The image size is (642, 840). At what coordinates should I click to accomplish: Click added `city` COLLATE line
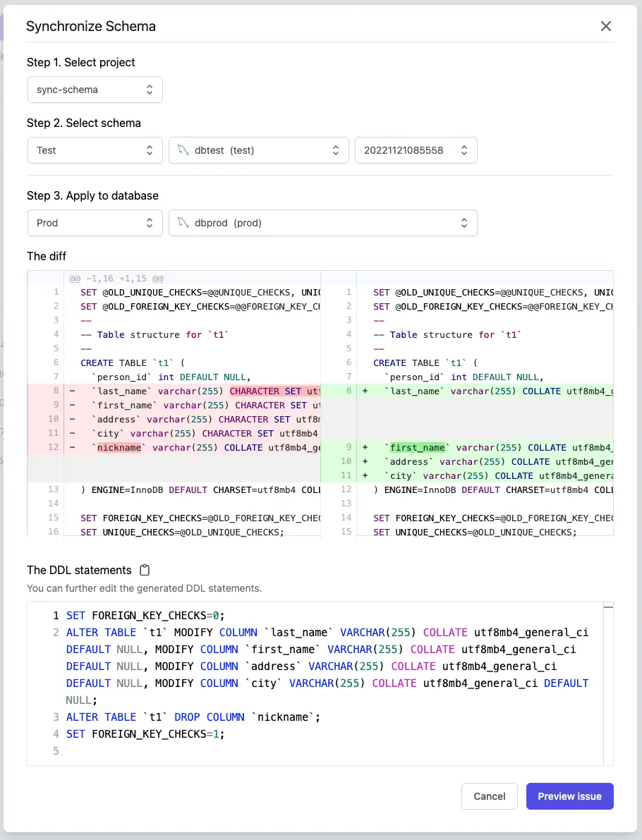pos(467,475)
